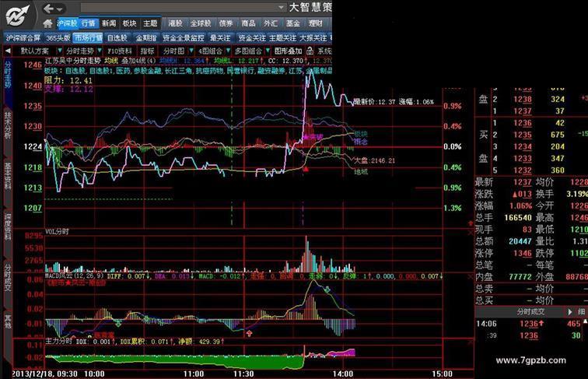
Task: Click 365头版 button
Action: [x=58, y=38]
